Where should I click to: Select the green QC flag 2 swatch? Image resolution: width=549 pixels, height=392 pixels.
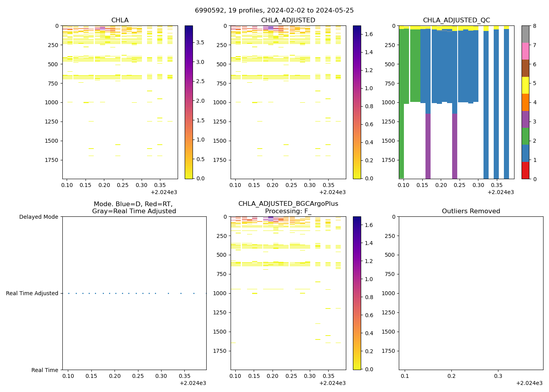tap(525, 136)
